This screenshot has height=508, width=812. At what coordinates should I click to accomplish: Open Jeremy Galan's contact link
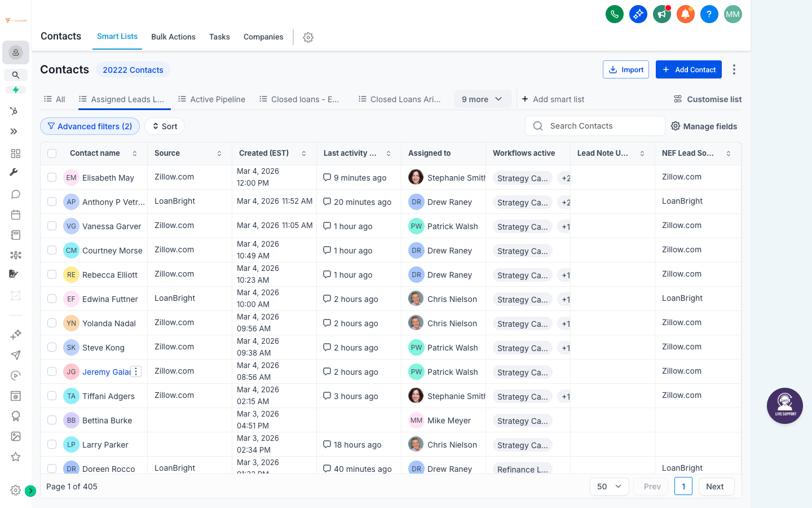[106, 371]
